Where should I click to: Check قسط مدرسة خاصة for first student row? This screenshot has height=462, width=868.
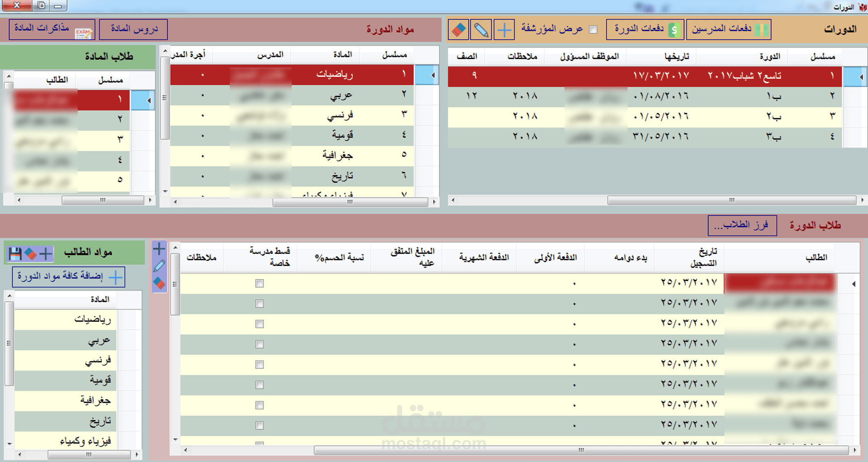pos(259,283)
